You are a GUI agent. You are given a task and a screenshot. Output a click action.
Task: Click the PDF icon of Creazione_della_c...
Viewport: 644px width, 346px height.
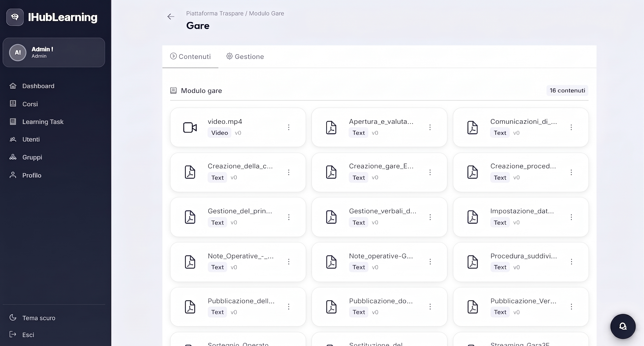(190, 172)
